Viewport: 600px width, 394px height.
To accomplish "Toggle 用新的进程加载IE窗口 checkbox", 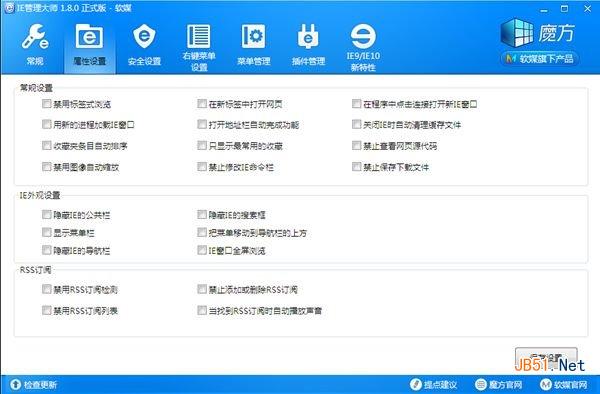I will tap(47, 124).
